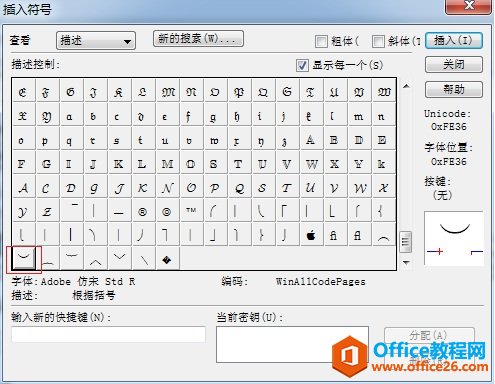Pick the script capital W symbol
495x384 pixels.
point(359,188)
